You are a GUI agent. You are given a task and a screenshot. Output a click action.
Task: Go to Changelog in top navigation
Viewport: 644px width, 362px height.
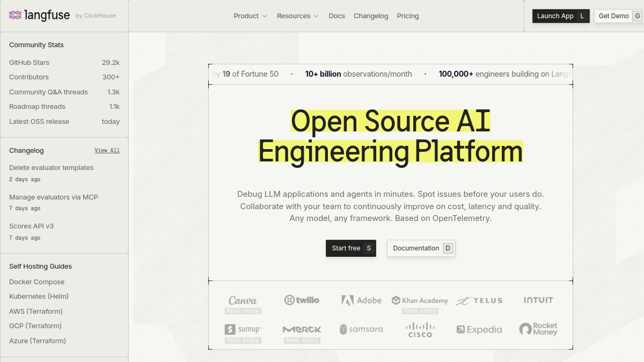click(371, 16)
